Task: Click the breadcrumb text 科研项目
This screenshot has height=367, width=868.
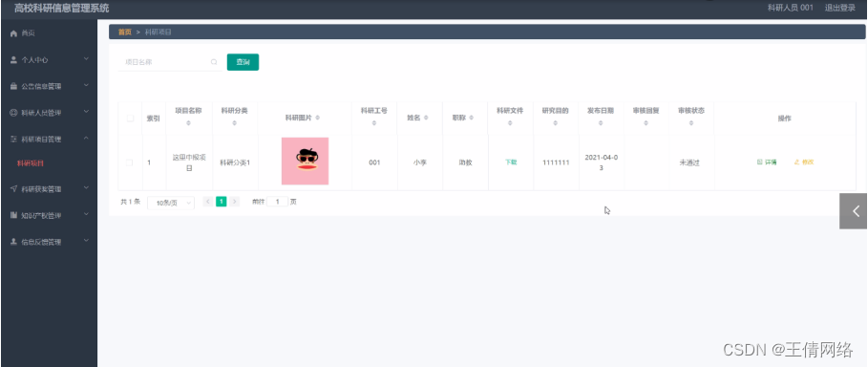Action: 159,32
